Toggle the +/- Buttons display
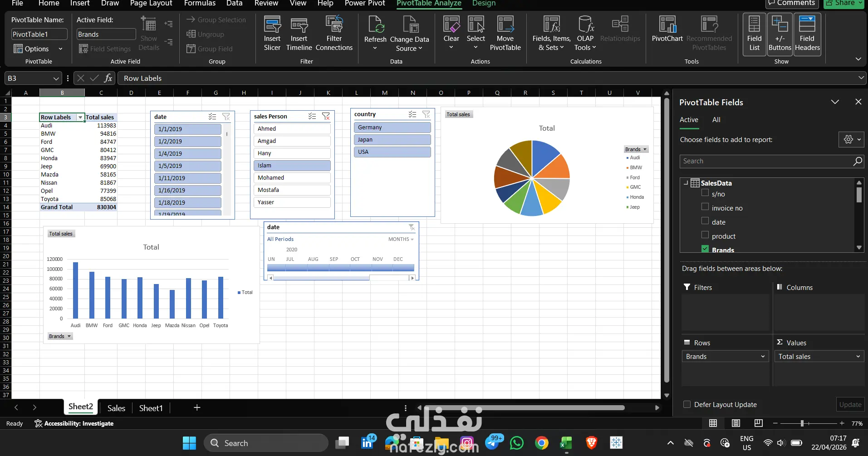Viewport: 868px width, 456px height. tap(780, 34)
